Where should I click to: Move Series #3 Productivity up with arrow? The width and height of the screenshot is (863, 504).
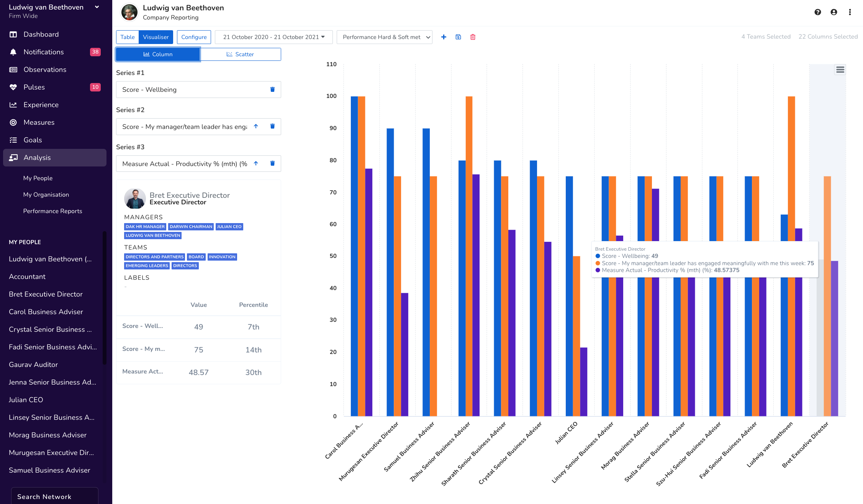point(256,163)
